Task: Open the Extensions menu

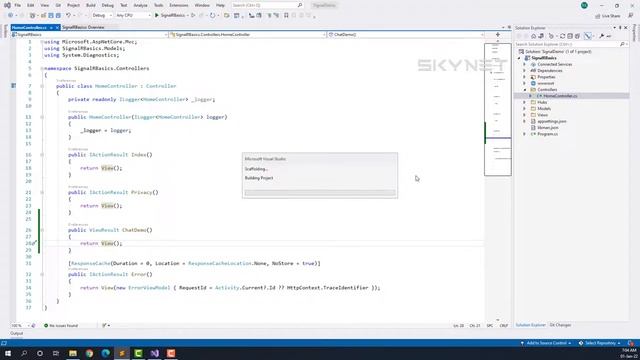Action: coord(179,5)
